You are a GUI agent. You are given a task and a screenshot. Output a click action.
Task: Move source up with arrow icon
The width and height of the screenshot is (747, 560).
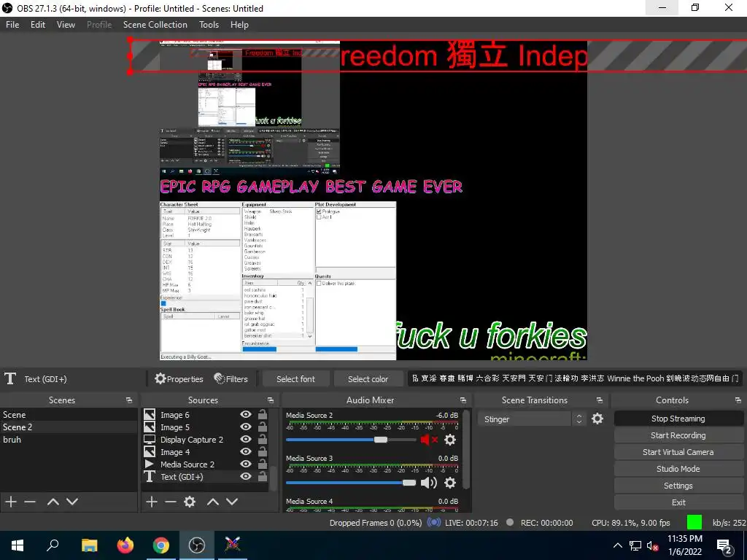click(213, 502)
